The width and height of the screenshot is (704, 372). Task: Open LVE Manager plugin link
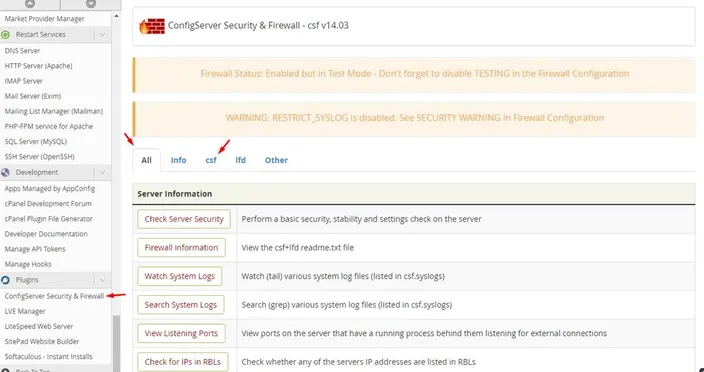25,311
